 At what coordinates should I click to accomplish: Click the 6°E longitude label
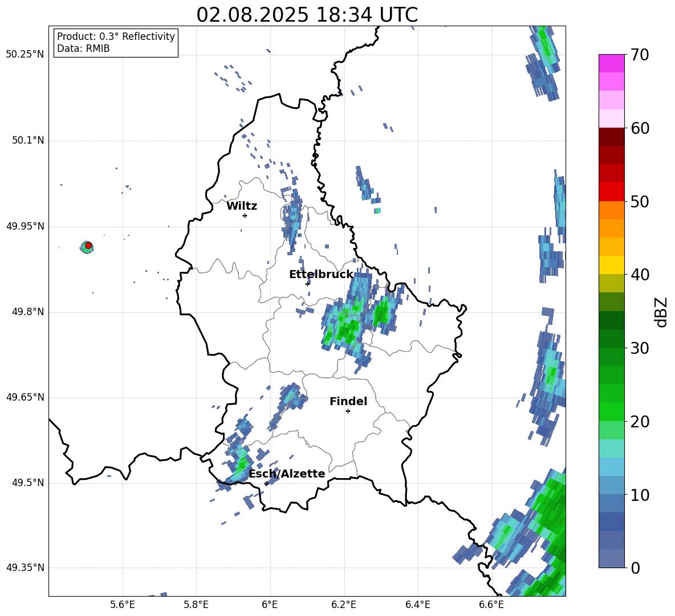(x=270, y=605)
